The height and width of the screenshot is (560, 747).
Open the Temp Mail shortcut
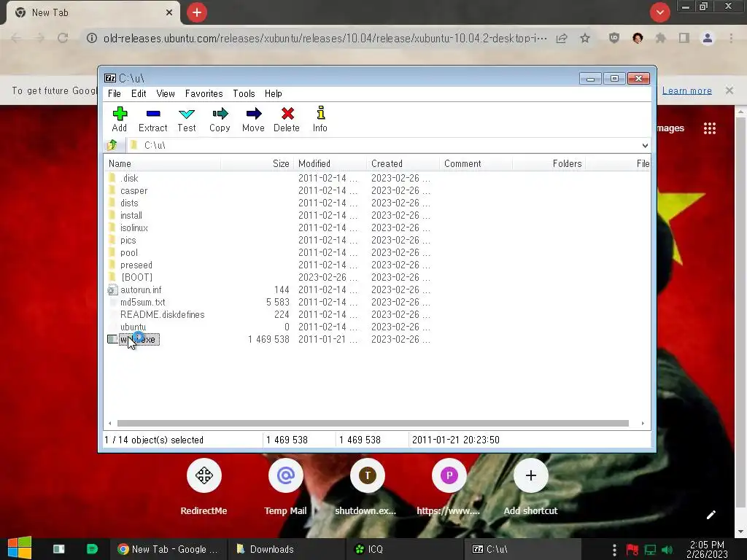coord(286,487)
